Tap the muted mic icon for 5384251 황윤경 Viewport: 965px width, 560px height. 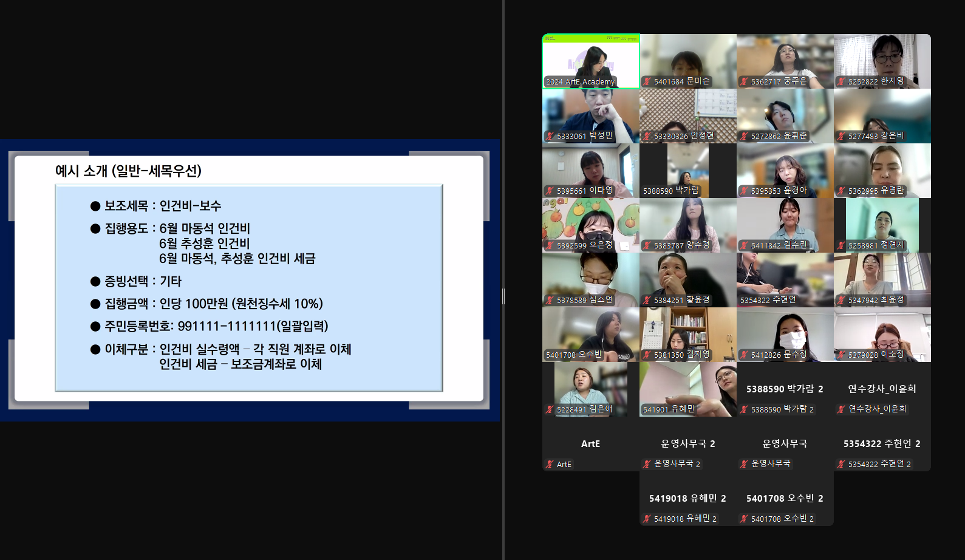647,300
